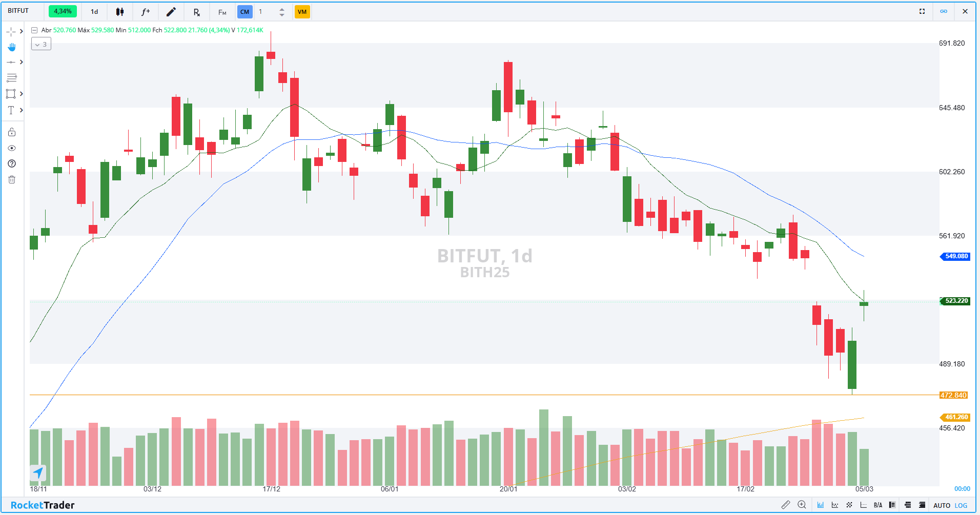This screenshot has height=515, width=980.
Task: Toggle the yellow VM button
Action: 302,12
